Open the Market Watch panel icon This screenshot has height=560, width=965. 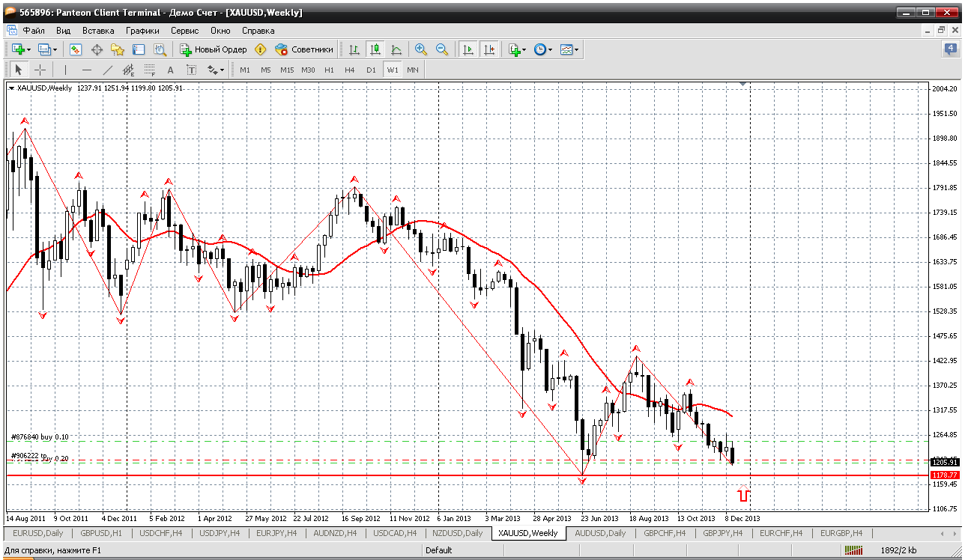point(76,49)
